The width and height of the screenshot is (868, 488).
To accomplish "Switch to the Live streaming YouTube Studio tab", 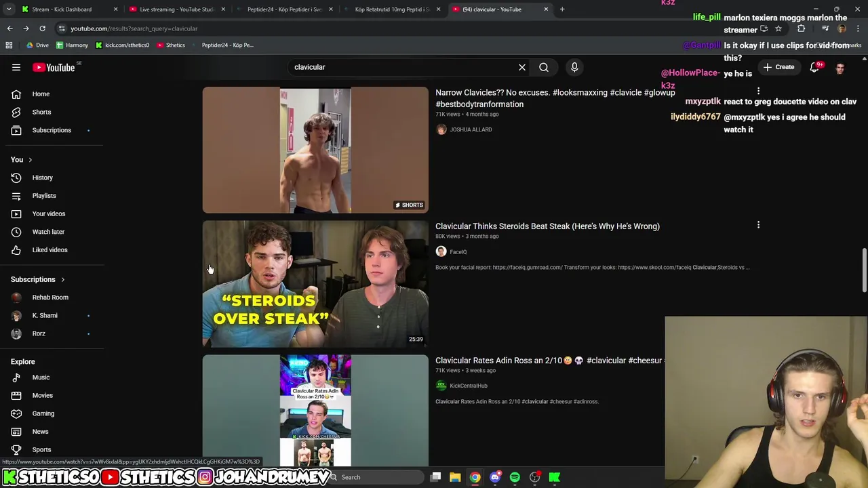I will (x=176, y=9).
